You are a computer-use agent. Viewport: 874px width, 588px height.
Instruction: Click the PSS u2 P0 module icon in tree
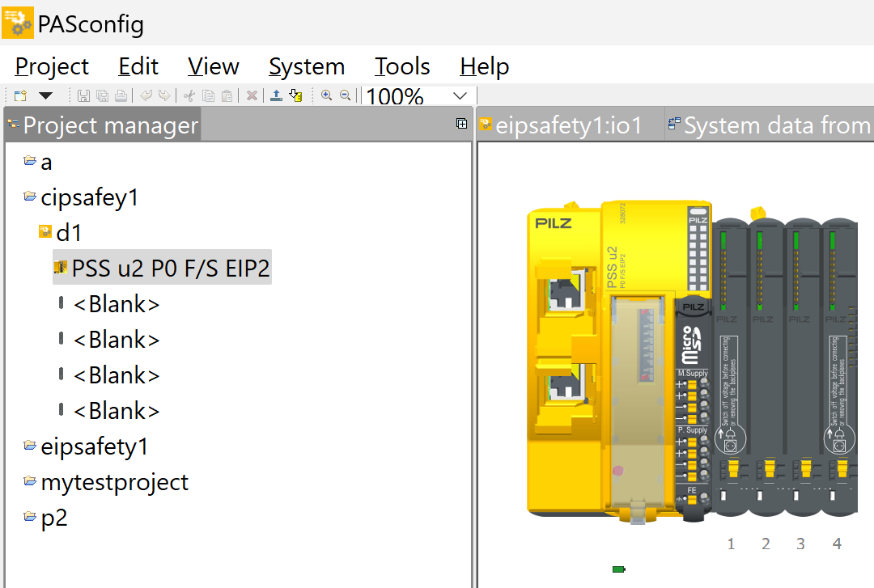60,267
